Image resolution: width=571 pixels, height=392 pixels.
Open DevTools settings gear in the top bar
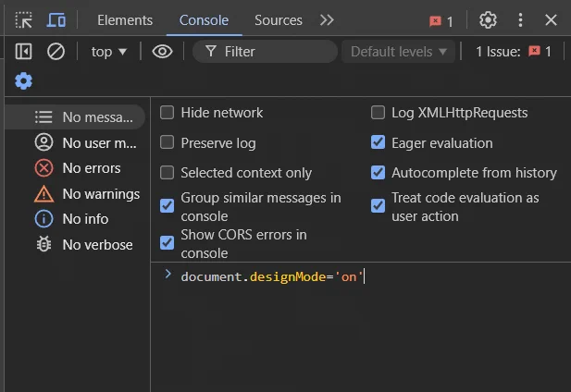click(488, 20)
